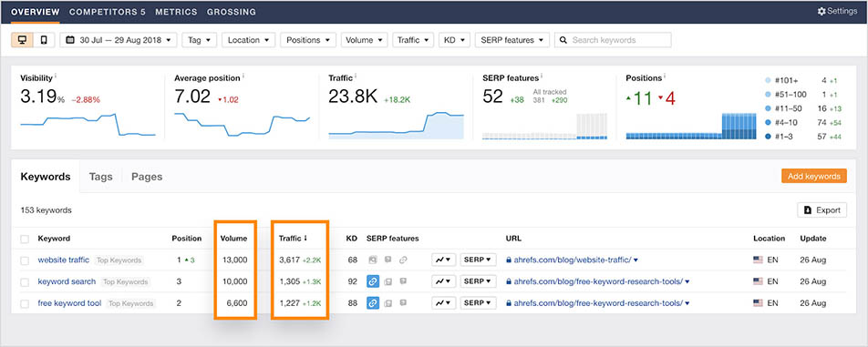This screenshot has width=868, height=347.
Task: Click the Search keywords input field
Action: [x=613, y=40]
